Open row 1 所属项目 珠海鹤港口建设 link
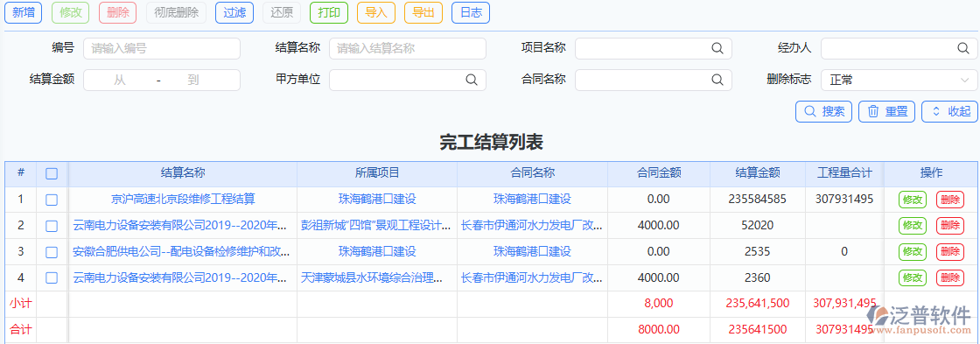 (377, 200)
